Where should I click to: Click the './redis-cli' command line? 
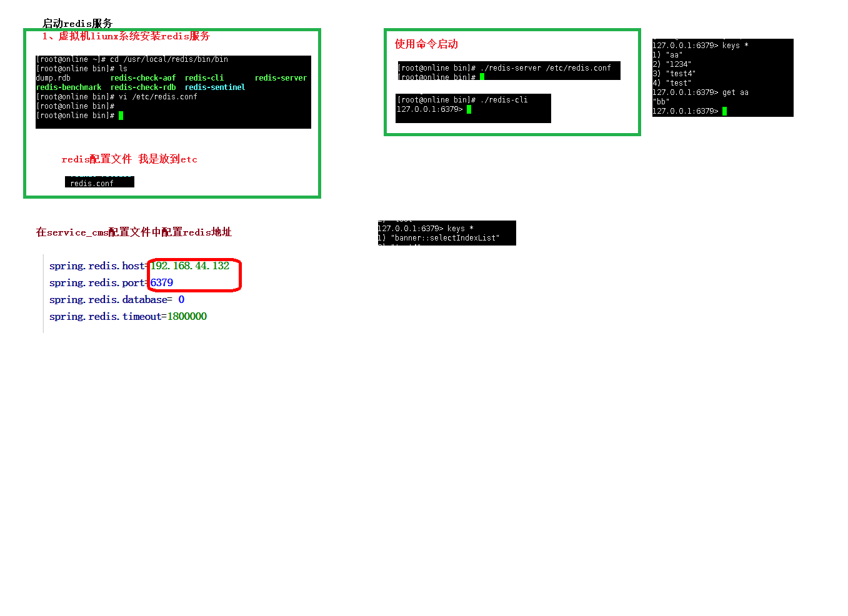462,100
